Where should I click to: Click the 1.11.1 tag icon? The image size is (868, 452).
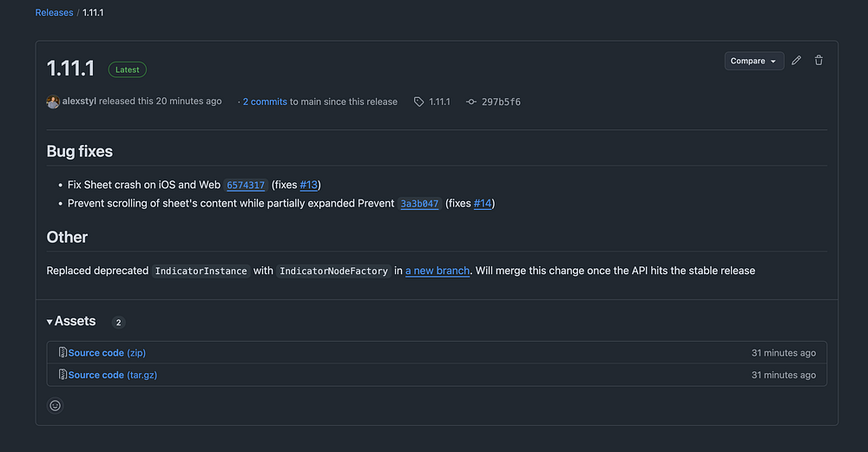pos(419,102)
